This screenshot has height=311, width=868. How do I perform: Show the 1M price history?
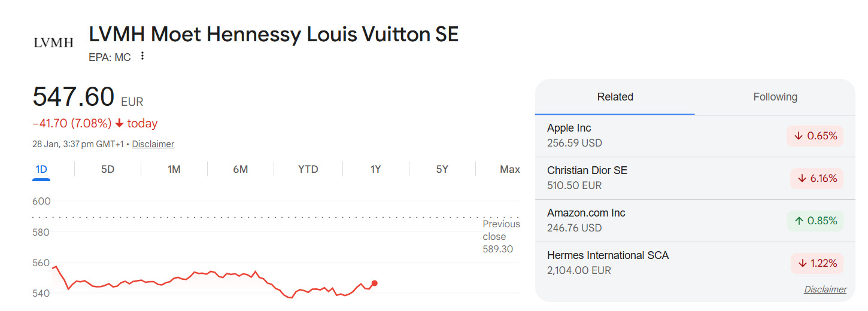[174, 169]
